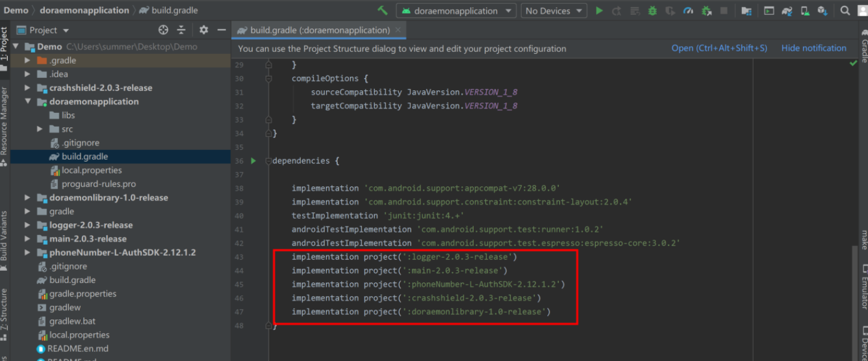The height and width of the screenshot is (361, 868).
Task: Expand the .gradle folder
Action: point(27,60)
